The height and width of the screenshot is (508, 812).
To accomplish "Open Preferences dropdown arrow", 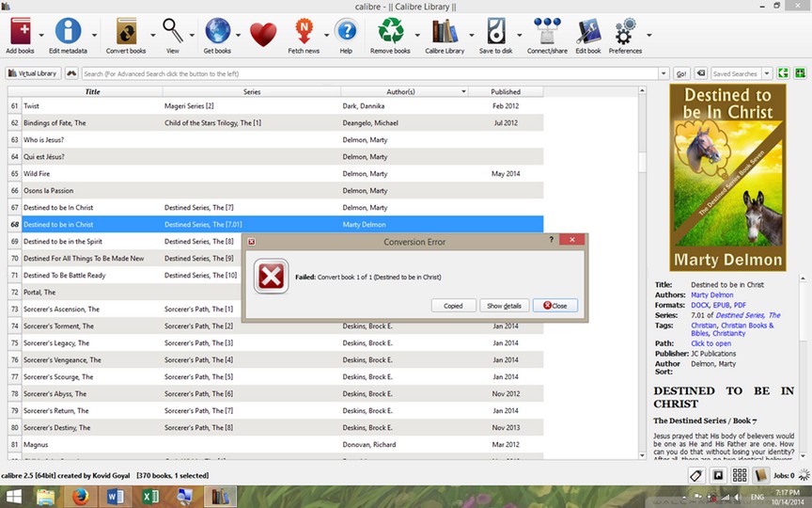I will pyautogui.click(x=648, y=35).
